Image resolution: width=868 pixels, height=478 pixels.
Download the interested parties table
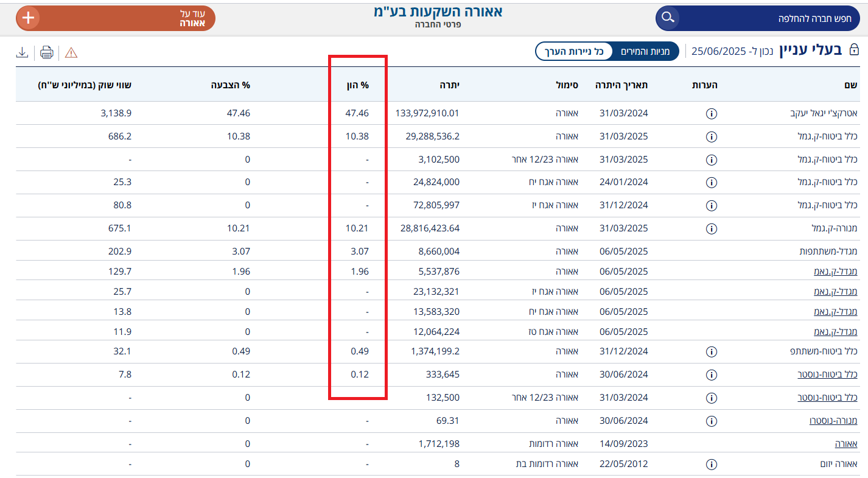click(x=22, y=52)
